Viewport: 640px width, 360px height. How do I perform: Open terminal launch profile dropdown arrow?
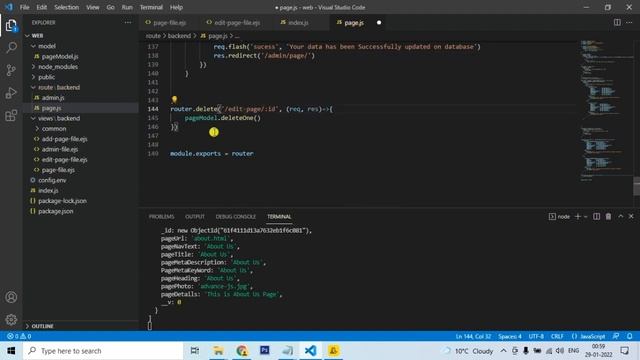pyautogui.click(x=586, y=217)
